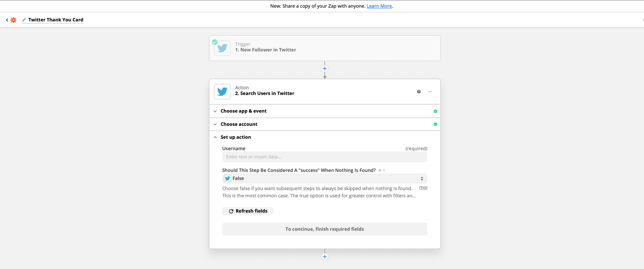Open the three-dot options menu on the action
Screen dimensions: 644x269
[430, 92]
